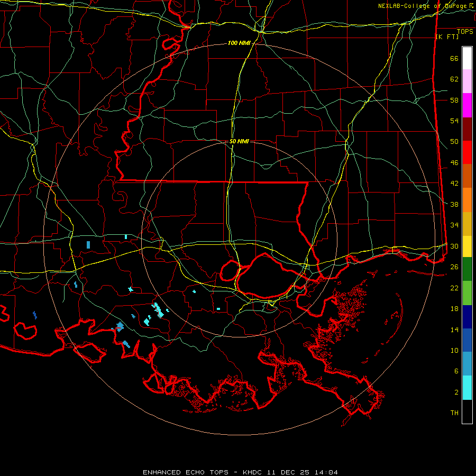Select the bright orange legend band
Screen dimensions: 476x476
tap(467, 200)
